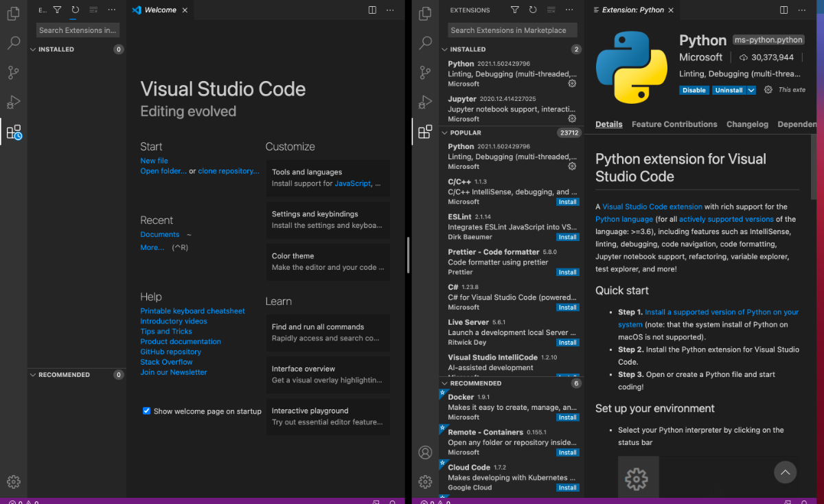
Task: Open Uninstall dropdown arrow on Python page
Action: pos(751,90)
